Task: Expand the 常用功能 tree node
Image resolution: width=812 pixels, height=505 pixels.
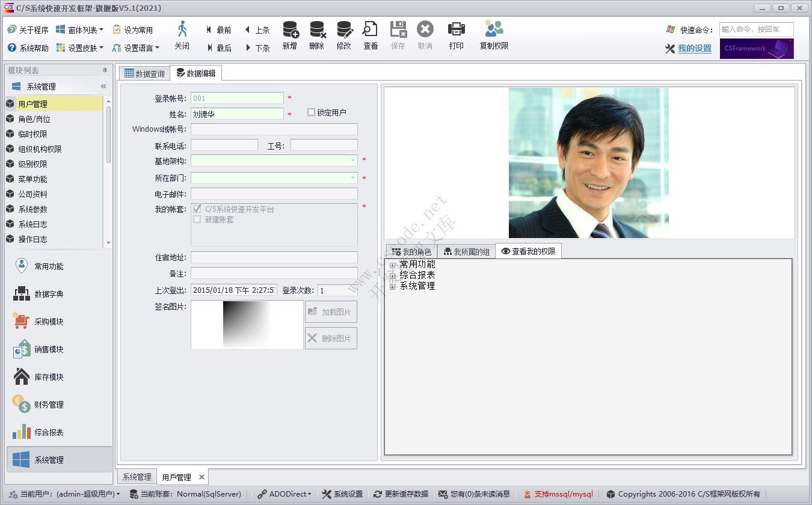Action: tap(392, 264)
